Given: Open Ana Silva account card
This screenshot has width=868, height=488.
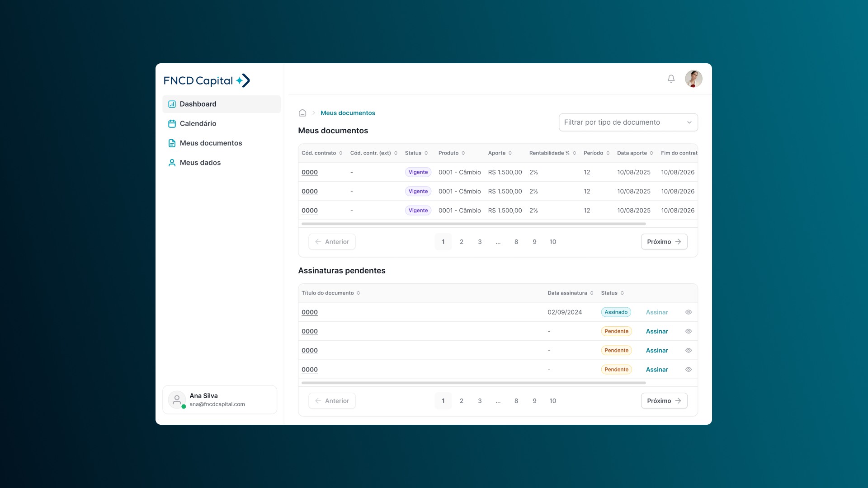Looking at the screenshot, I should (220, 400).
